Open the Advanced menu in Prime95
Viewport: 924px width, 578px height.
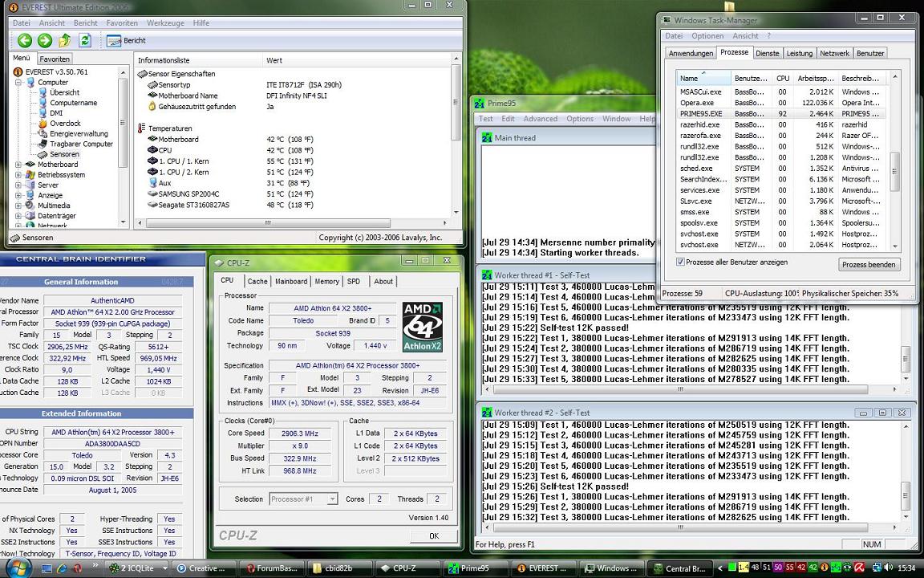point(541,119)
